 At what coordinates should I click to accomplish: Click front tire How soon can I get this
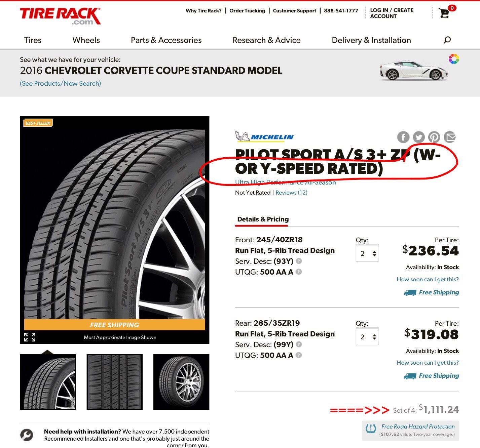tap(428, 279)
